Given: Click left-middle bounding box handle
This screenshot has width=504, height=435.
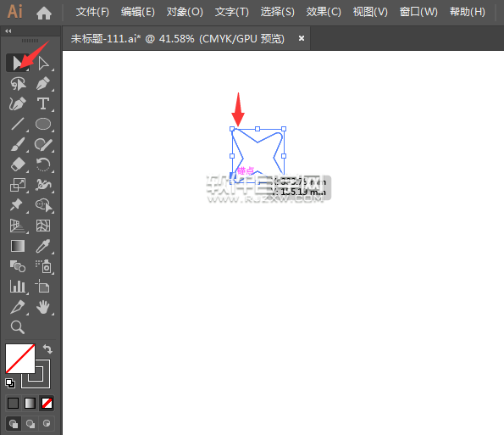Looking at the screenshot, I should pyautogui.click(x=232, y=156).
